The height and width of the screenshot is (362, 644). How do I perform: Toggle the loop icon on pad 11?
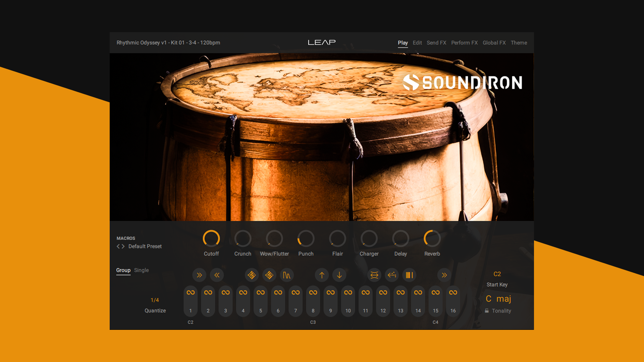point(366,293)
